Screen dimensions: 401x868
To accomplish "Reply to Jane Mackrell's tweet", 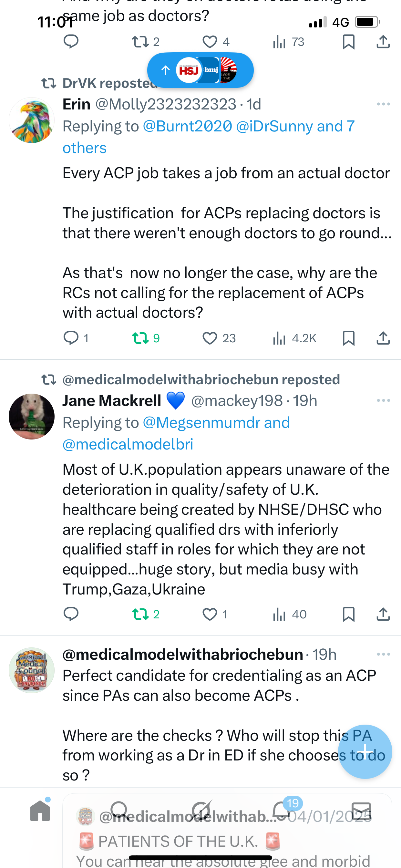I will point(71,614).
